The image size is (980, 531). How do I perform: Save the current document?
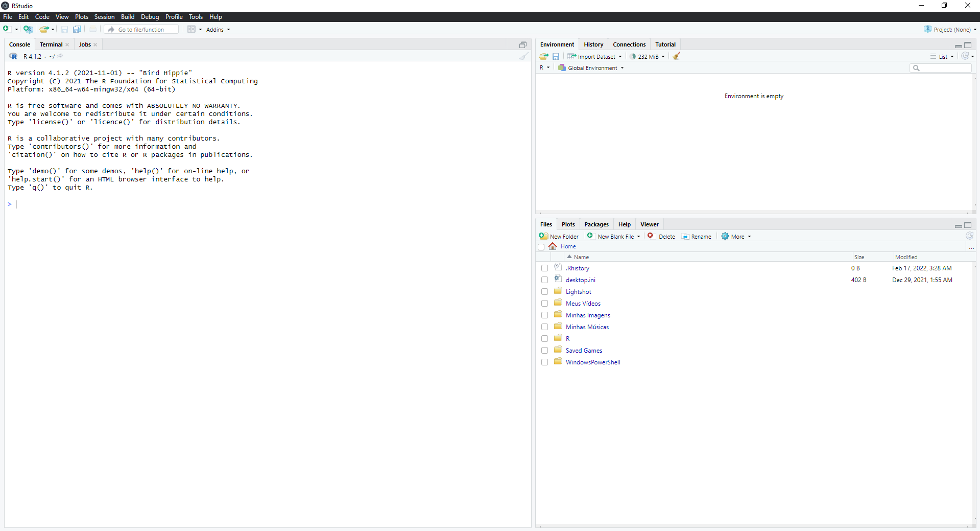tap(64, 29)
